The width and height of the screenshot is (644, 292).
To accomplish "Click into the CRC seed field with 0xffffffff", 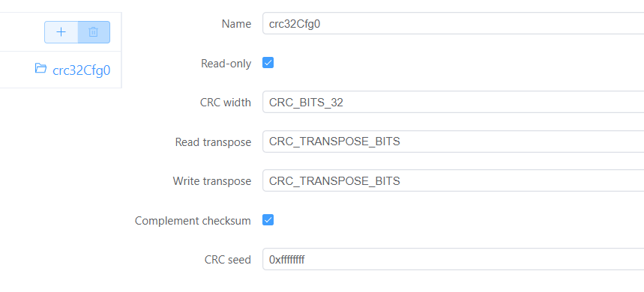I will pyautogui.click(x=453, y=259).
